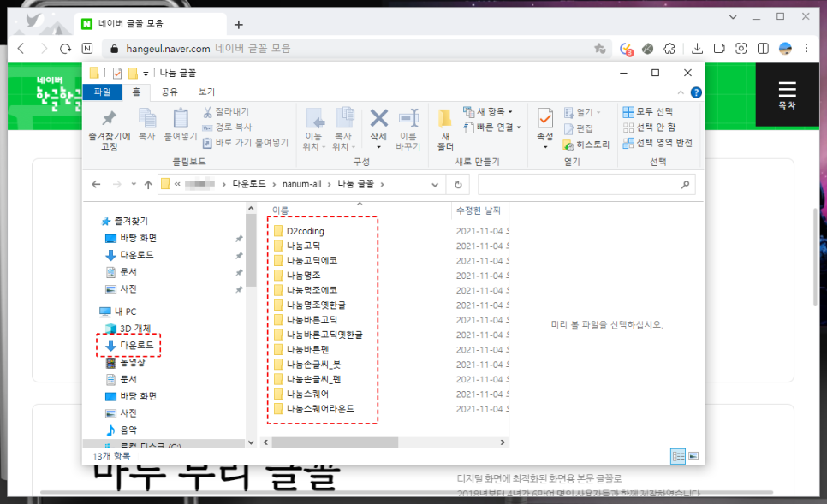Select the D2coding folder
The image size is (827, 504).
coord(299,231)
